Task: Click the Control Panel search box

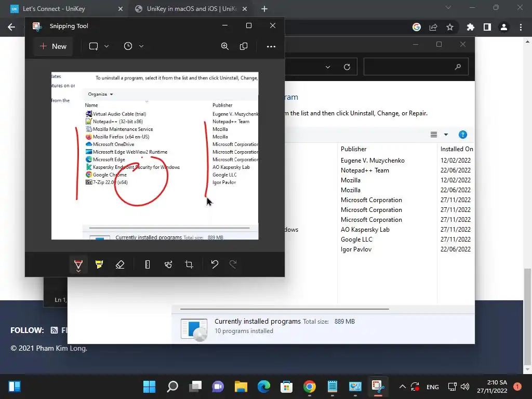Action: click(x=416, y=67)
